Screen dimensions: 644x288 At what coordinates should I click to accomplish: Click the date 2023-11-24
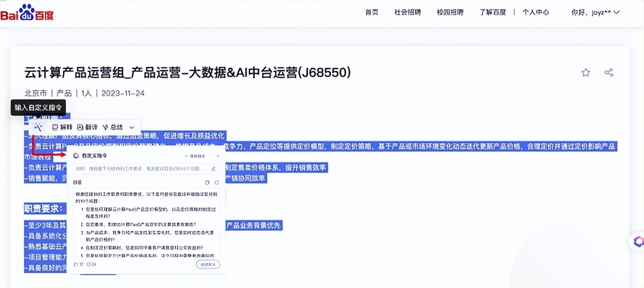pos(123,93)
